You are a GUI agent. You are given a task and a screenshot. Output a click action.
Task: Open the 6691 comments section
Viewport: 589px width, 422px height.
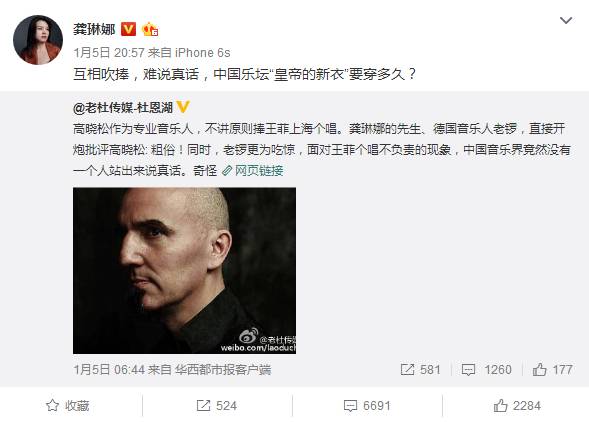click(x=367, y=406)
